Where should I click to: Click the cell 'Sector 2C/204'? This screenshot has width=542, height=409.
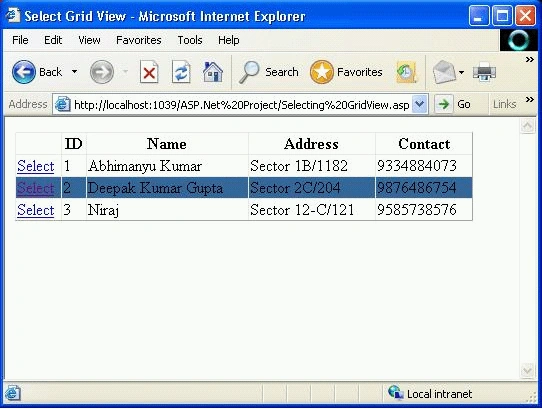[x=312, y=188]
